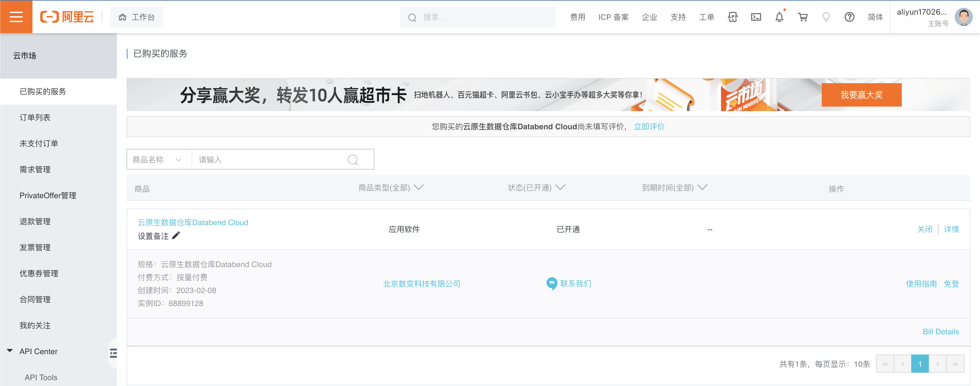Collapse the sidebar with the fold icon
The height and width of the screenshot is (386, 980).
tap(113, 353)
